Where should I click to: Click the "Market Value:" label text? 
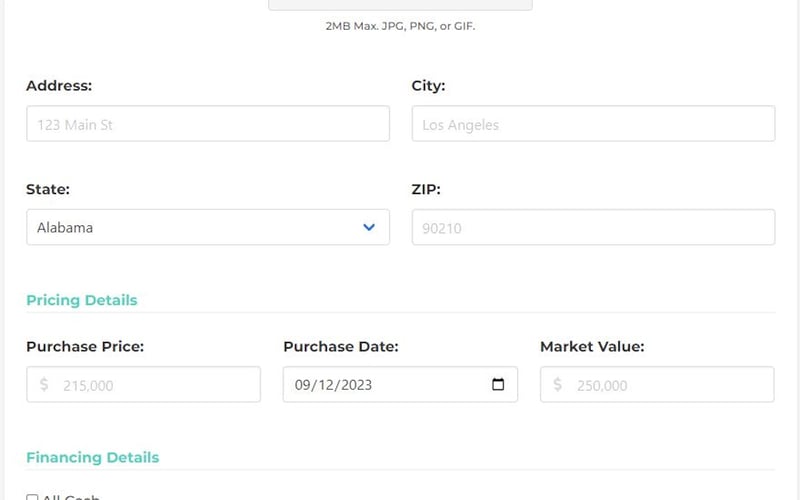tap(592, 347)
